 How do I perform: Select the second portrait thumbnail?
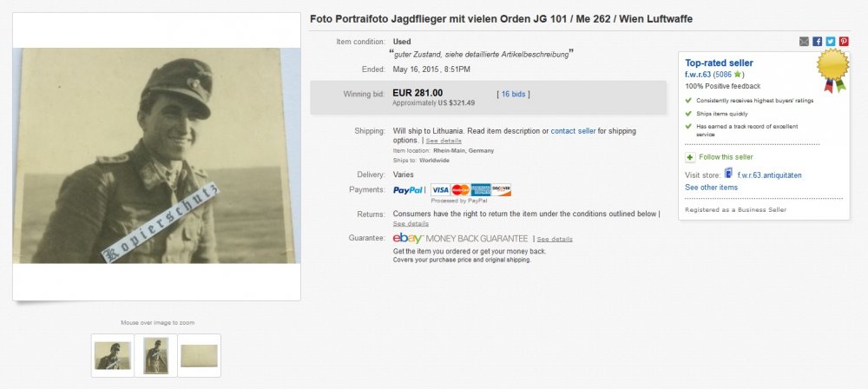(x=156, y=355)
